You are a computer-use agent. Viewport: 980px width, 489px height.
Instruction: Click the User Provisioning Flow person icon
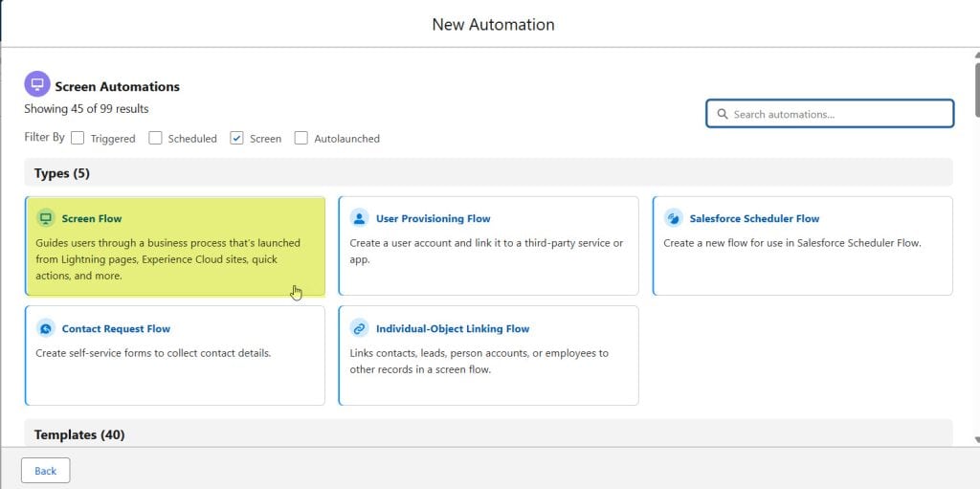pos(360,218)
